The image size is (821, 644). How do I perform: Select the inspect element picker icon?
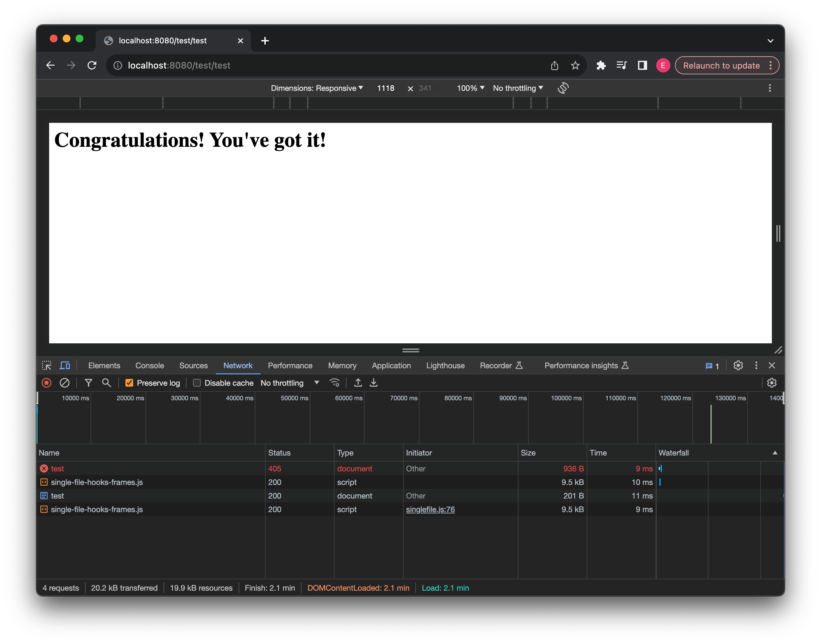point(46,365)
